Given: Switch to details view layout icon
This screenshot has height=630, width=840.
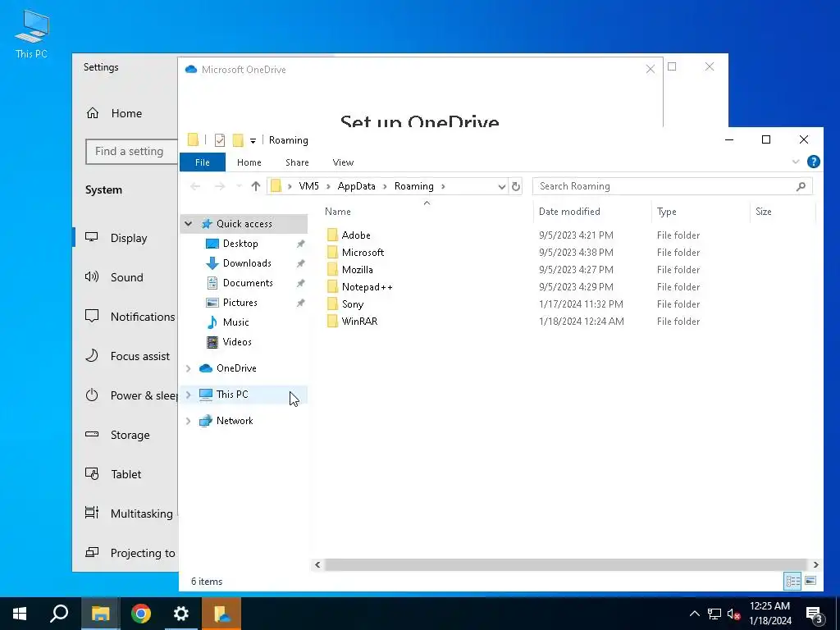Looking at the screenshot, I should [793, 581].
